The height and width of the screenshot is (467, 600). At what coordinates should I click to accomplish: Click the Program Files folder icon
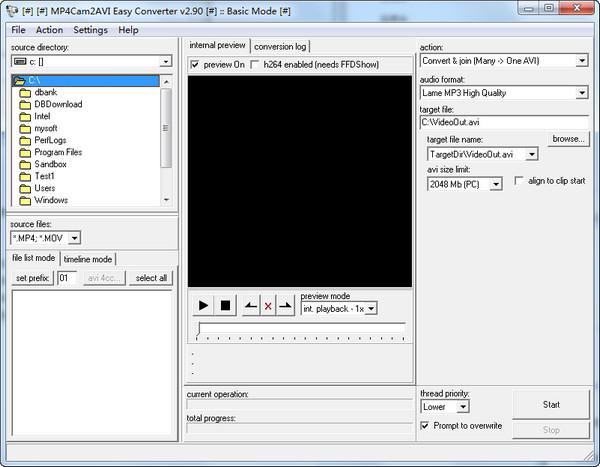[25, 152]
